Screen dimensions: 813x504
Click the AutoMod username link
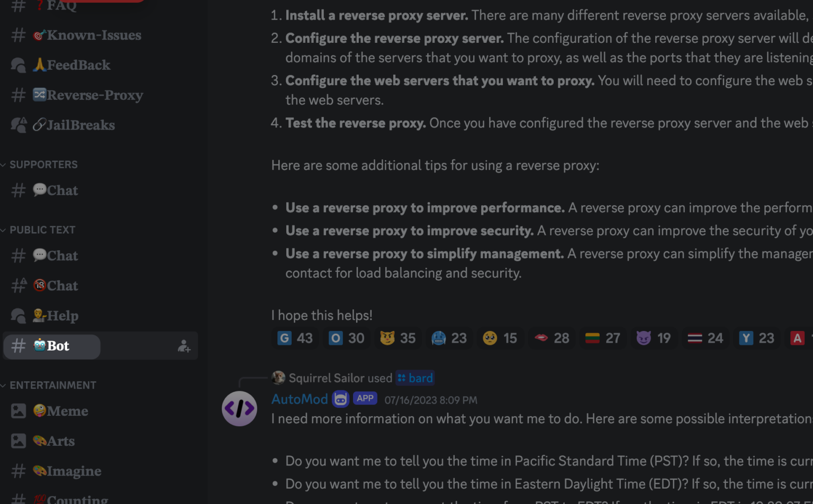click(300, 398)
